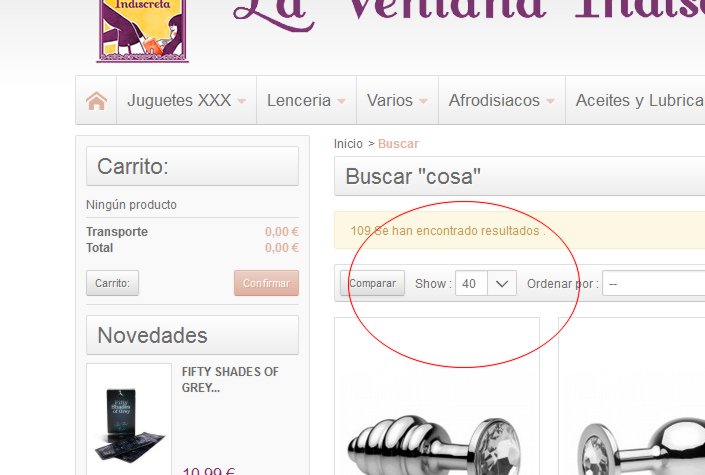
Task: Expand the Lenceria dropdown arrow
Action: point(341,101)
